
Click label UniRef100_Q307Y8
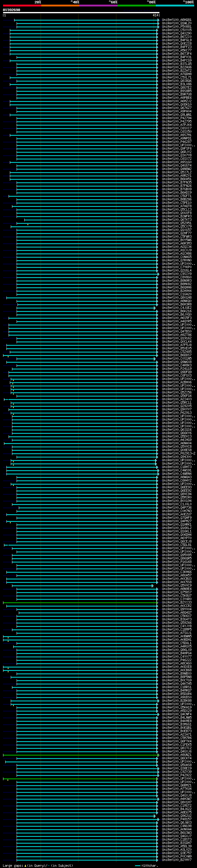pos(176,155)
